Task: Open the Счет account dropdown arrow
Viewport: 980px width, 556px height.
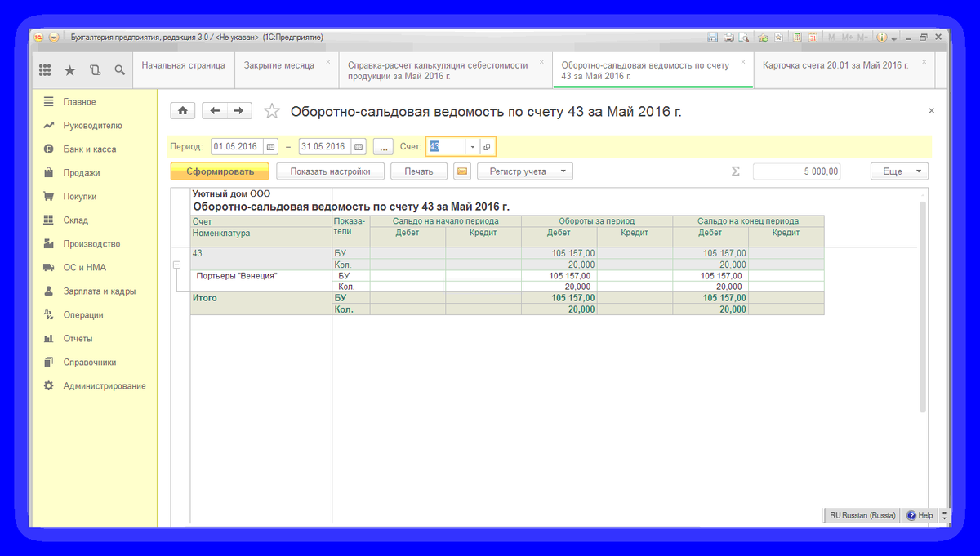Action: click(x=472, y=147)
